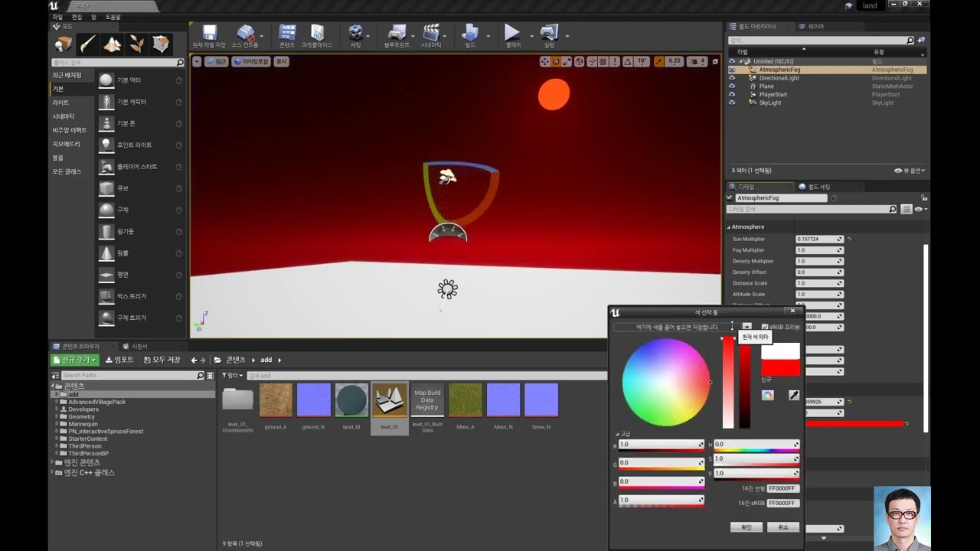Click the color wheel in the picker
This screenshot has height=551, width=980.
click(665, 382)
